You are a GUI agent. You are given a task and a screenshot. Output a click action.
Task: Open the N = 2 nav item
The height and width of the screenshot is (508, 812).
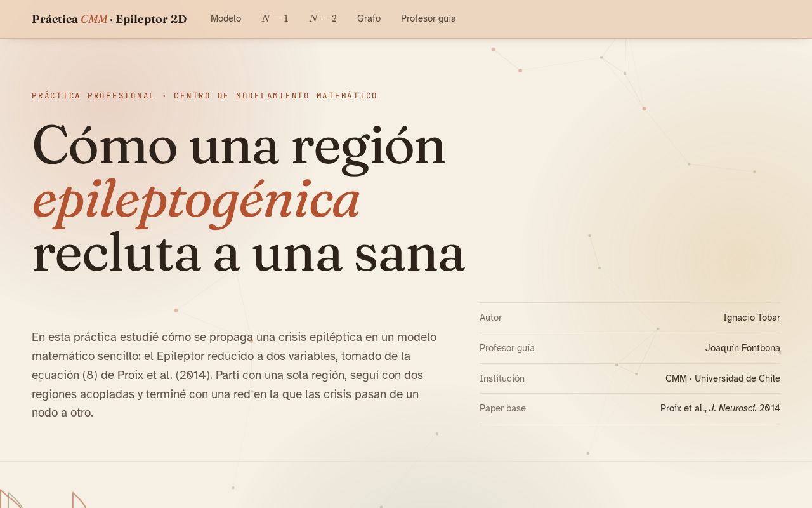click(323, 18)
